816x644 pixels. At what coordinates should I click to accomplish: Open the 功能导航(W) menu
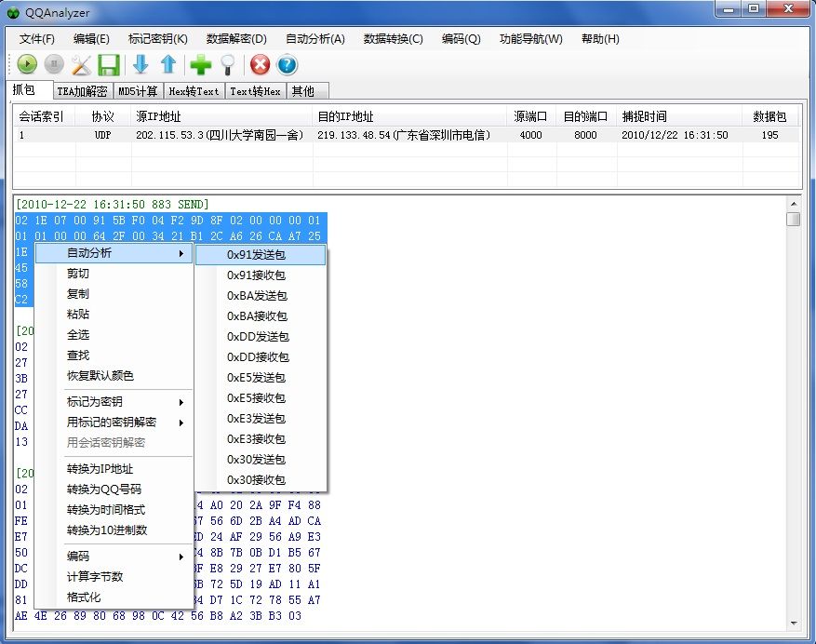pos(530,39)
